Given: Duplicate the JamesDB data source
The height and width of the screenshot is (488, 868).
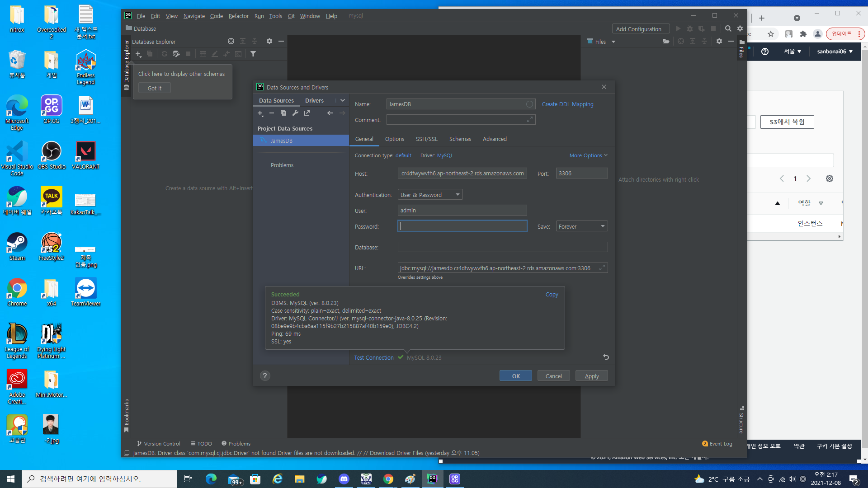Looking at the screenshot, I should tap(283, 113).
